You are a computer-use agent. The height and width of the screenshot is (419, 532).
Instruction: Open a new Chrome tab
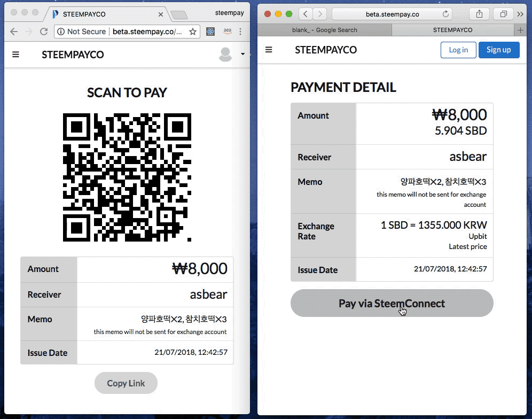click(179, 14)
